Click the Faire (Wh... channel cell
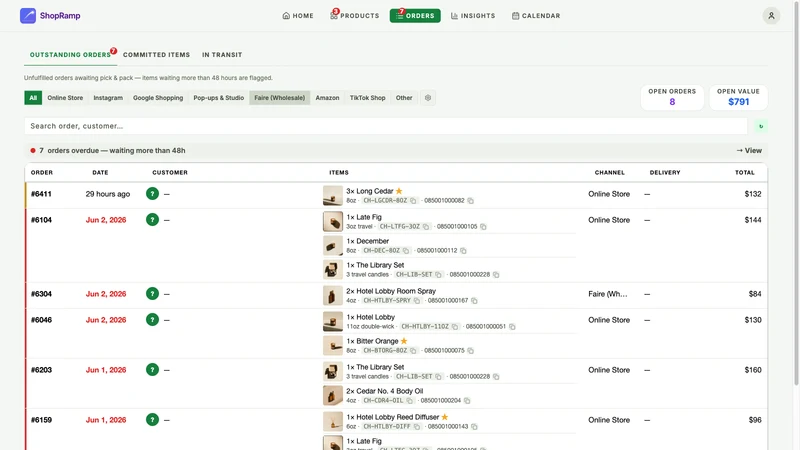Viewport: 800px width, 450px height. point(608,294)
